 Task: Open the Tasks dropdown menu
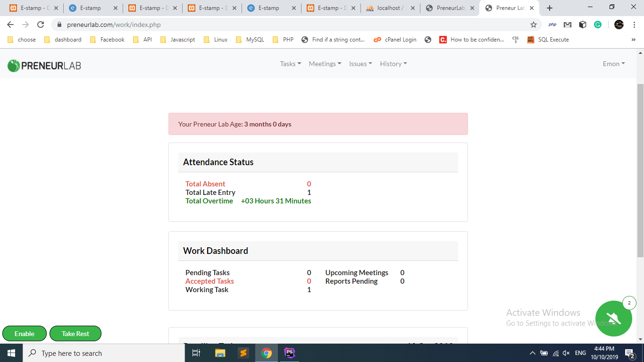290,64
